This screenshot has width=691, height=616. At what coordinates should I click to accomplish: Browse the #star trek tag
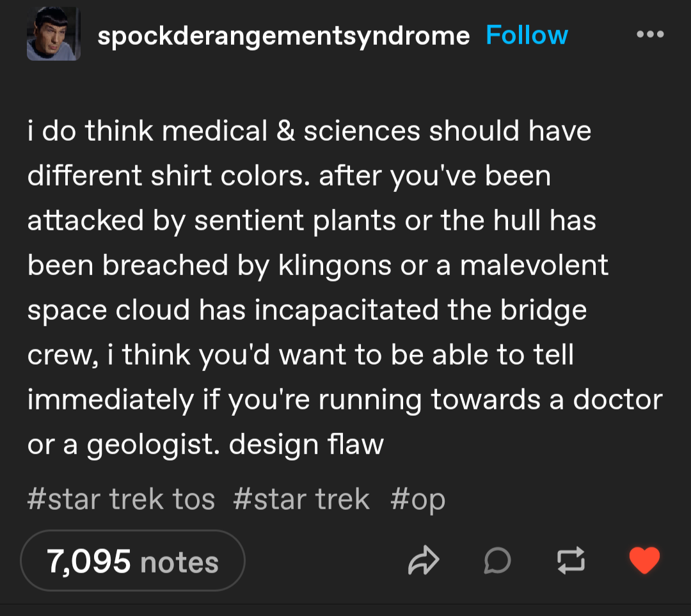click(301, 499)
